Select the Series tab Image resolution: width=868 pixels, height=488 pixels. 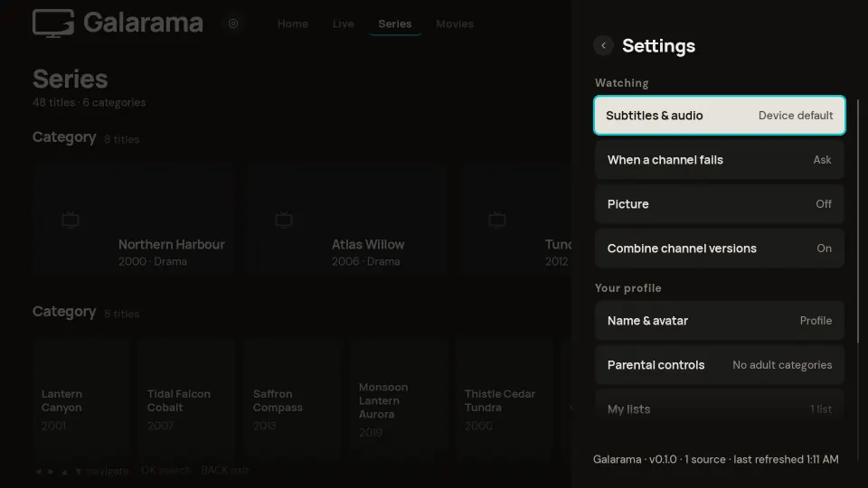click(395, 23)
